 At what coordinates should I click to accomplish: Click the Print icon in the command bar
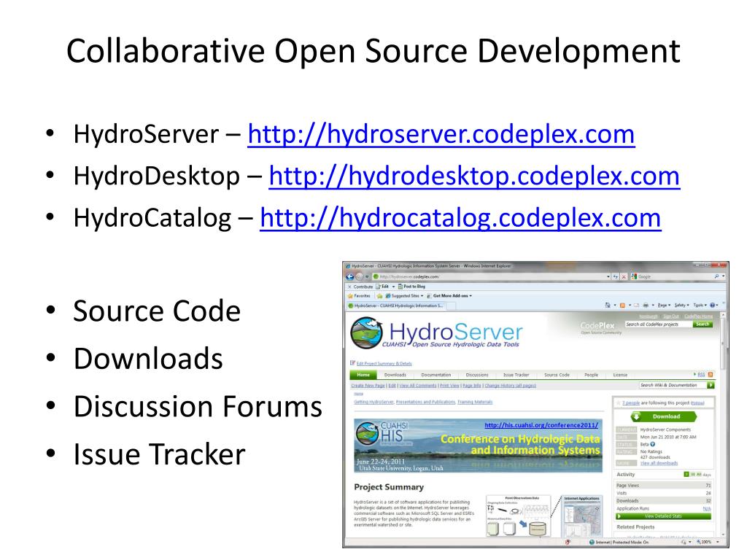point(646,306)
